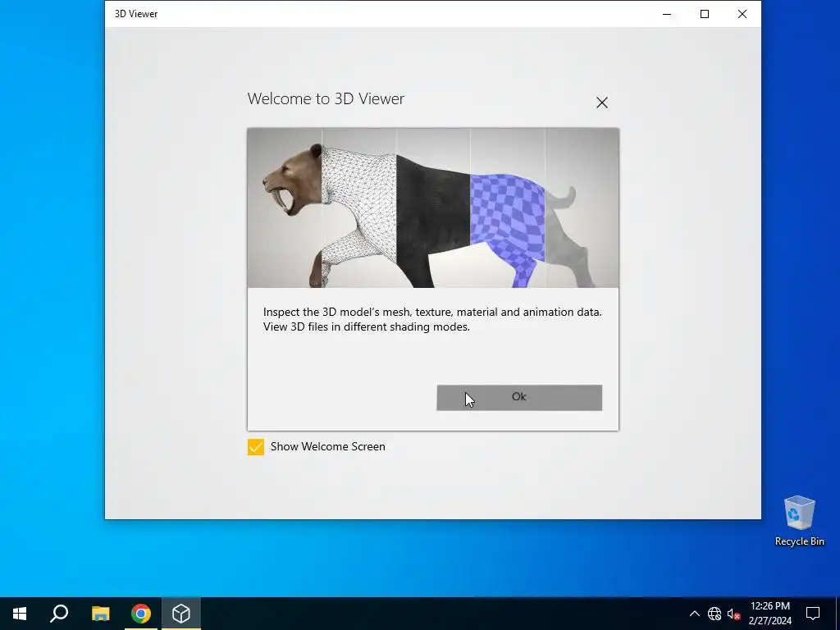Select the Recycle Bin desktop icon
The image size is (840, 630).
(x=799, y=521)
